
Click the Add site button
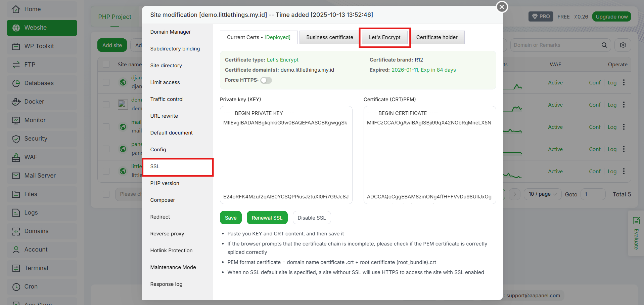tap(112, 45)
